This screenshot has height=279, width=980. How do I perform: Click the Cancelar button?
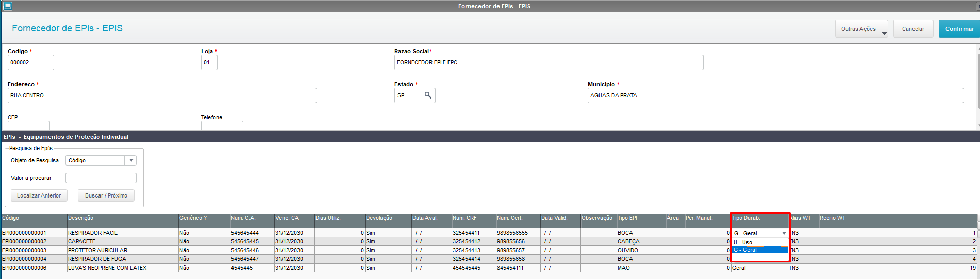point(913,29)
